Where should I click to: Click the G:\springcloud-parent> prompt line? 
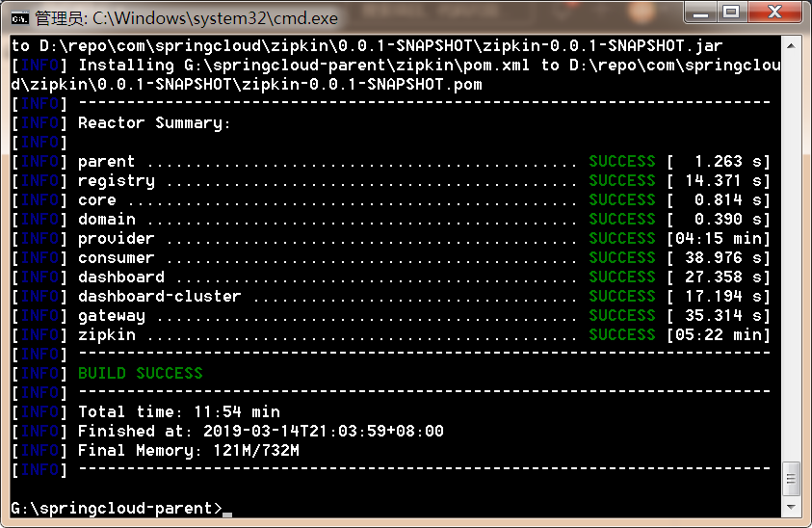[117, 509]
